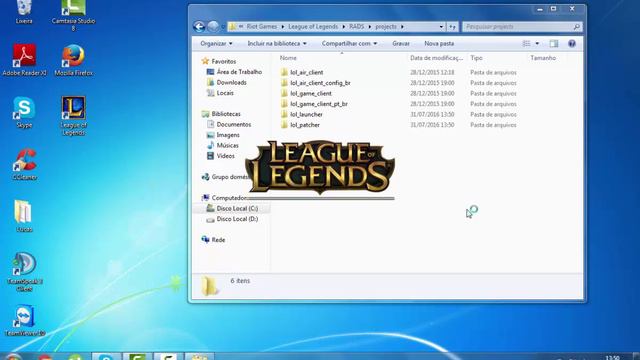640x360 pixels.
Task: Refresh the folder via address bar button
Action: click(x=452, y=27)
